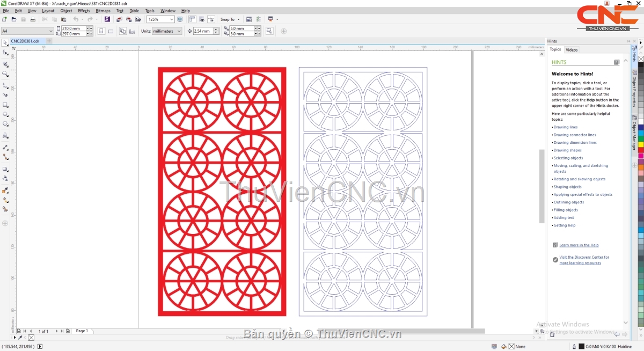Open the zoom level dropdown showing 125%
The height and width of the screenshot is (351, 644).
coord(172,19)
